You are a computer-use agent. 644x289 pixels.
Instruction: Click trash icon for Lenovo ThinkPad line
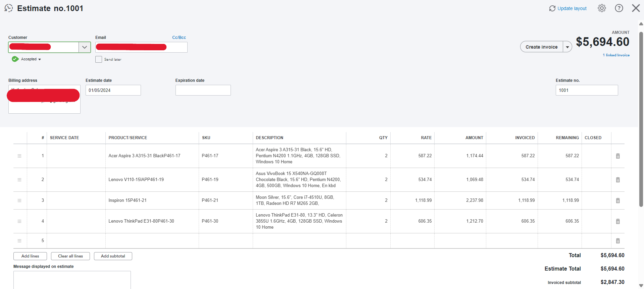(617, 221)
